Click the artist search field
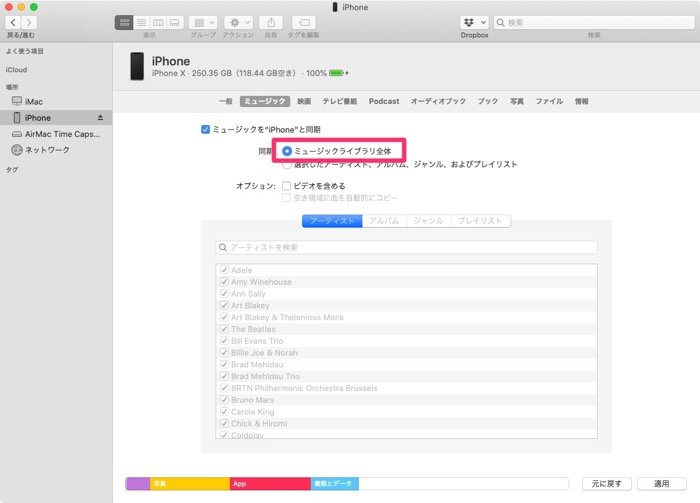Image resolution: width=700 pixels, height=503 pixels. click(406, 247)
